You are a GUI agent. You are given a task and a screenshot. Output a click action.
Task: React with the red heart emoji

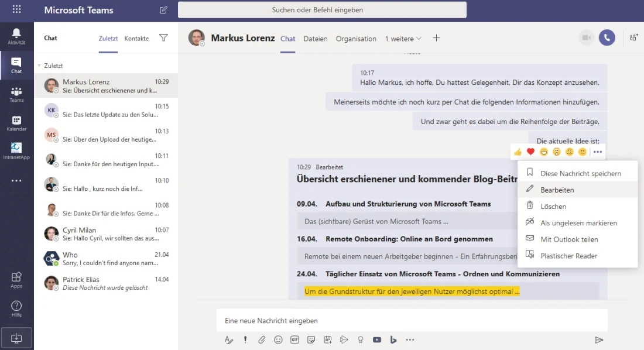point(530,152)
